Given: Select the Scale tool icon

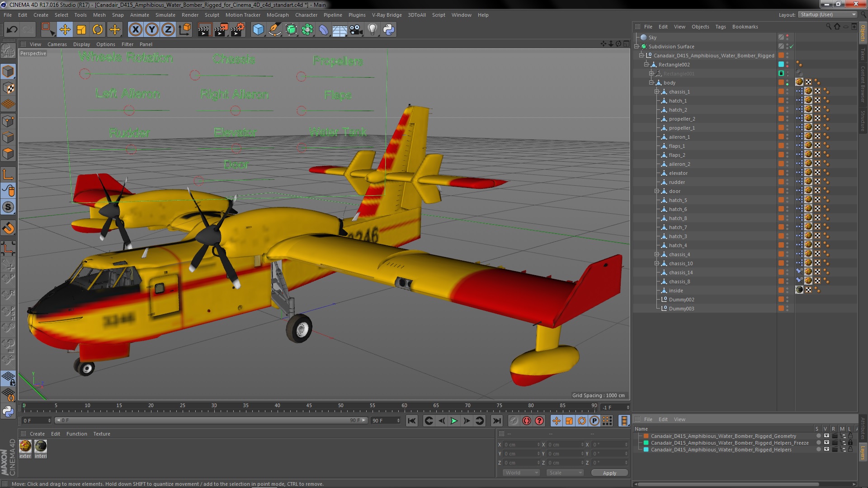Looking at the screenshot, I should (81, 30).
